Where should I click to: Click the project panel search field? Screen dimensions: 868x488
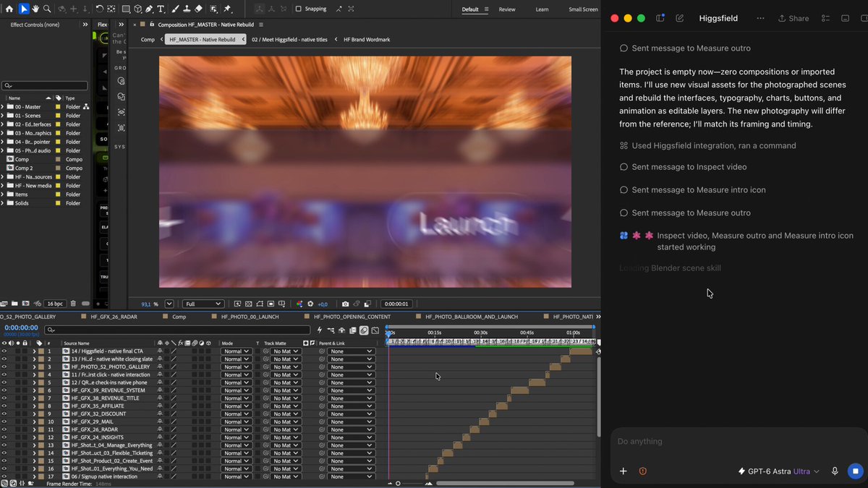click(x=45, y=85)
